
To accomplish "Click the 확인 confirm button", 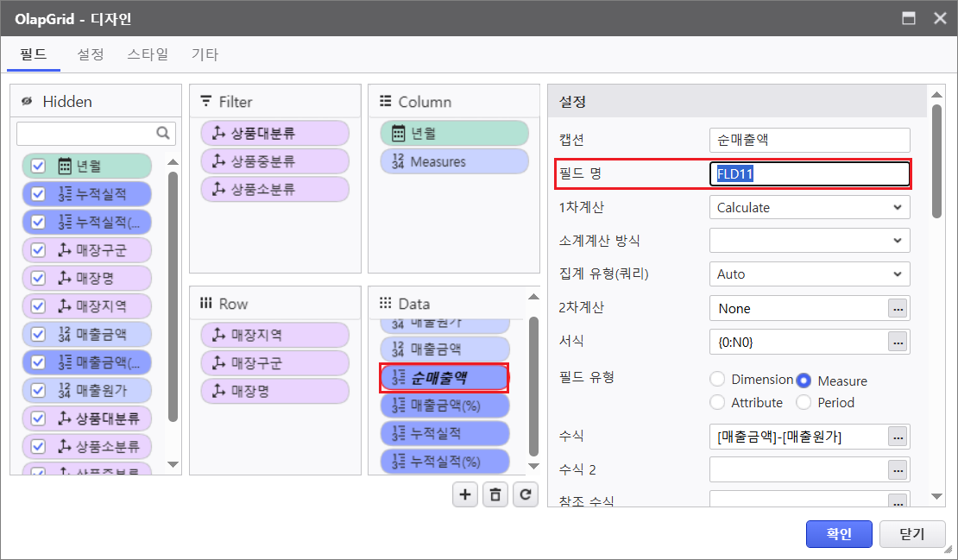I will coord(839,534).
